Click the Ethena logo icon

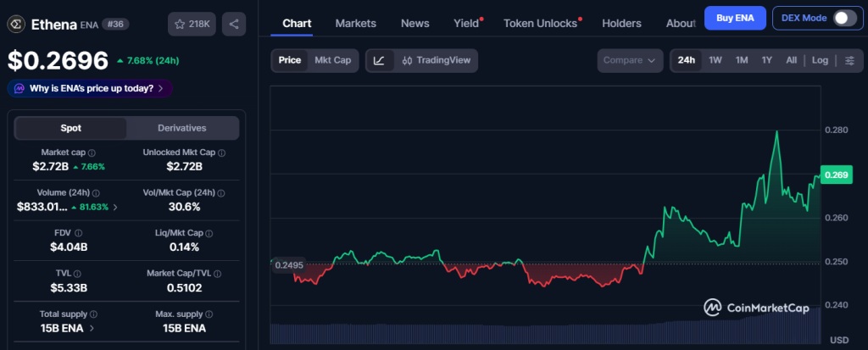[x=17, y=25]
